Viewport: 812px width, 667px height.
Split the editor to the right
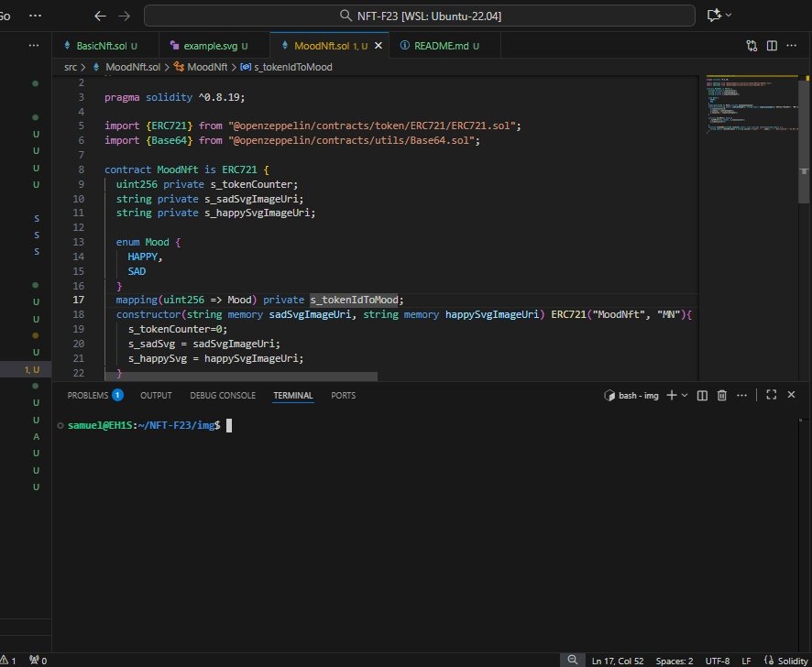pyautogui.click(x=772, y=46)
